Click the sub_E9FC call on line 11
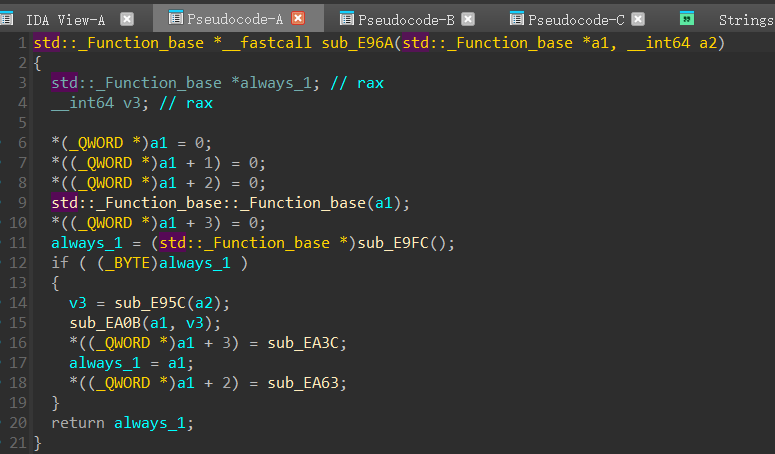Screen dimensions: 775x454 [x=393, y=243]
